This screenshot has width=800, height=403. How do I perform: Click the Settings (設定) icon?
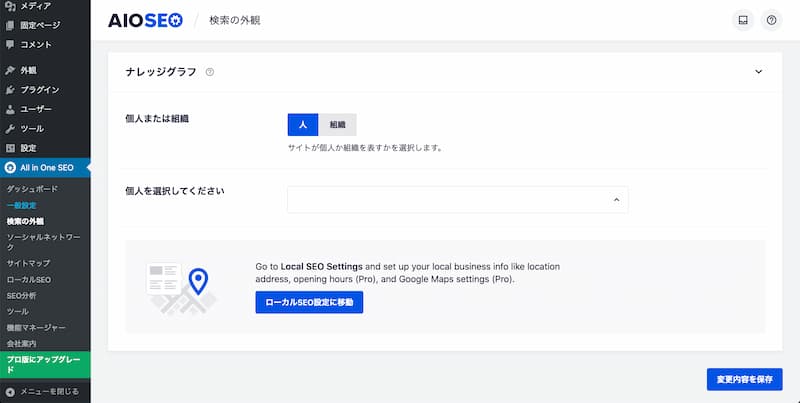(10, 148)
